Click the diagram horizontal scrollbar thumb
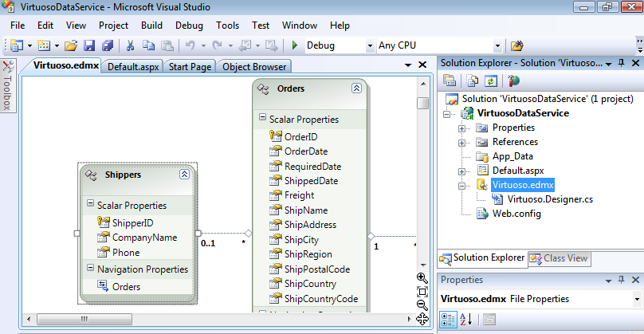 [84, 319]
